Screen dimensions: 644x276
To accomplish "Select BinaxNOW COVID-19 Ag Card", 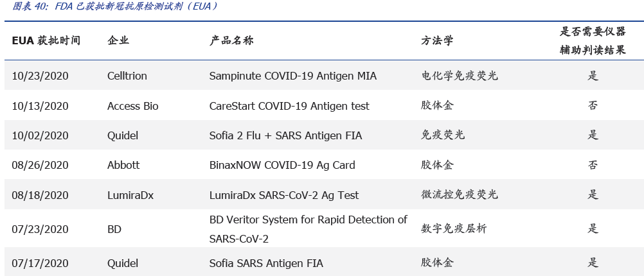I will [x=282, y=165].
